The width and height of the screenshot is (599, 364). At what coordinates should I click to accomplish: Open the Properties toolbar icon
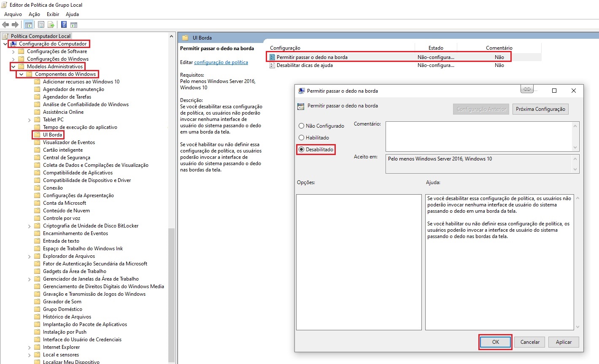tap(41, 24)
